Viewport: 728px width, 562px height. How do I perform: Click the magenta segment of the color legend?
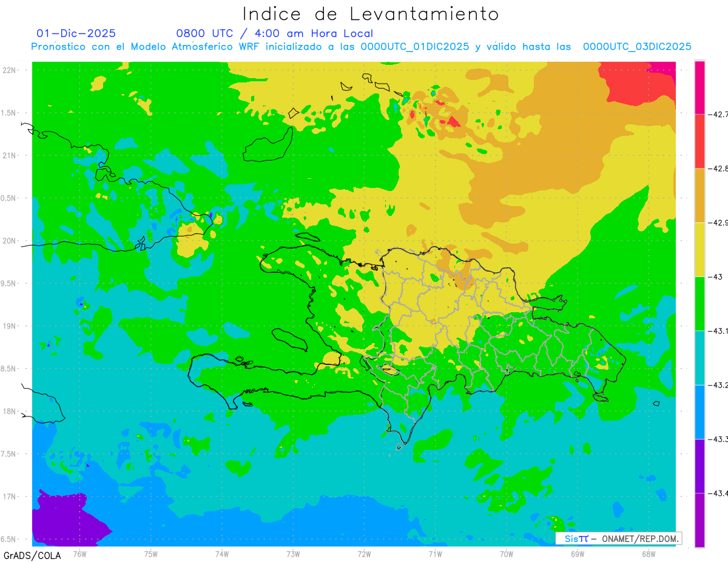click(x=699, y=87)
